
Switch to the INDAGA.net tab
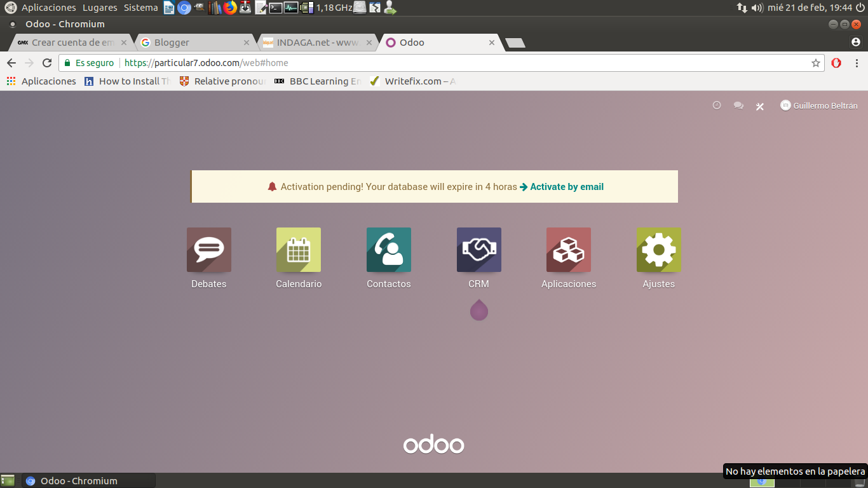click(x=317, y=43)
